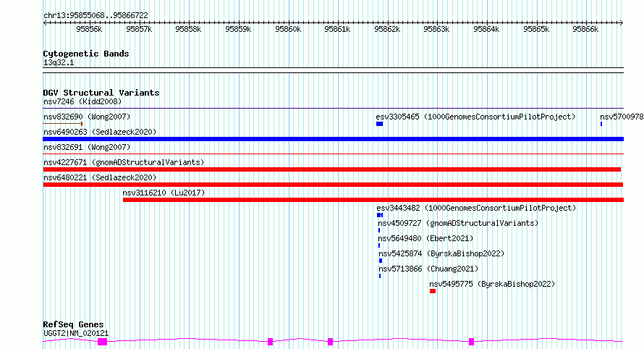
Task: Click the blue esv3305465 variant block
Action: point(379,124)
